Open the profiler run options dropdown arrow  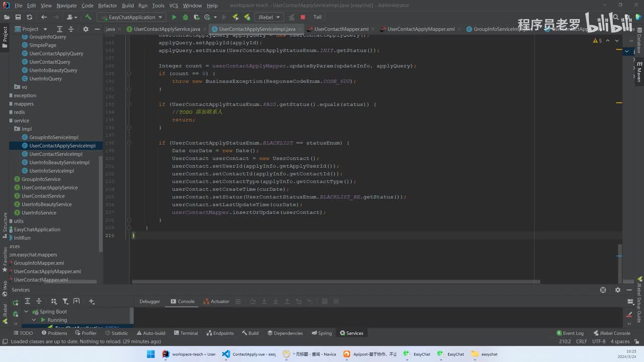(x=215, y=17)
